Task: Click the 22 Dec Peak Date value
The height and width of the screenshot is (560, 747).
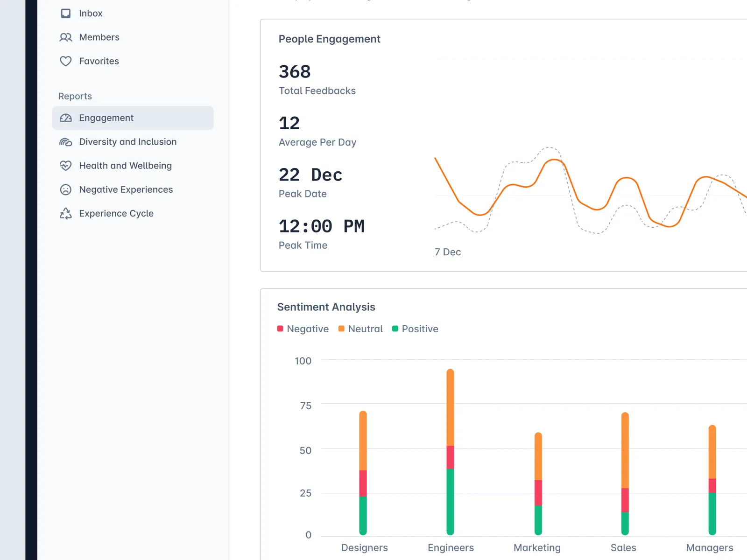Action: (310, 175)
